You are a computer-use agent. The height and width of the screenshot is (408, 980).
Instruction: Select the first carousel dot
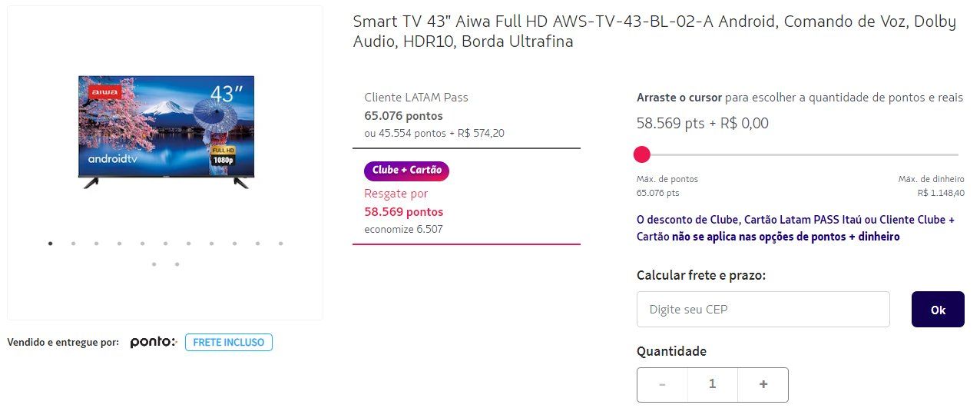(x=51, y=244)
